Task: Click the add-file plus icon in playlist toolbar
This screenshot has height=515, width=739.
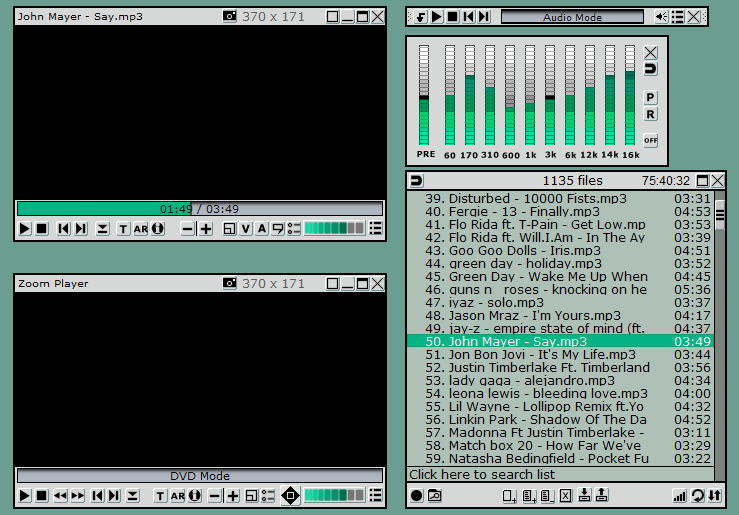Action: click(x=509, y=496)
